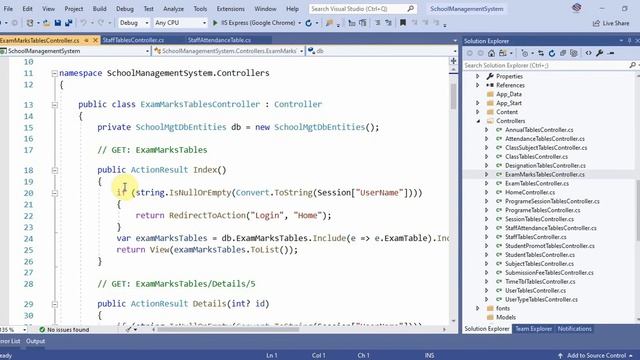Open the Debug menu
This screenshot has width=640, height=360.
click(x=125, y=9)
